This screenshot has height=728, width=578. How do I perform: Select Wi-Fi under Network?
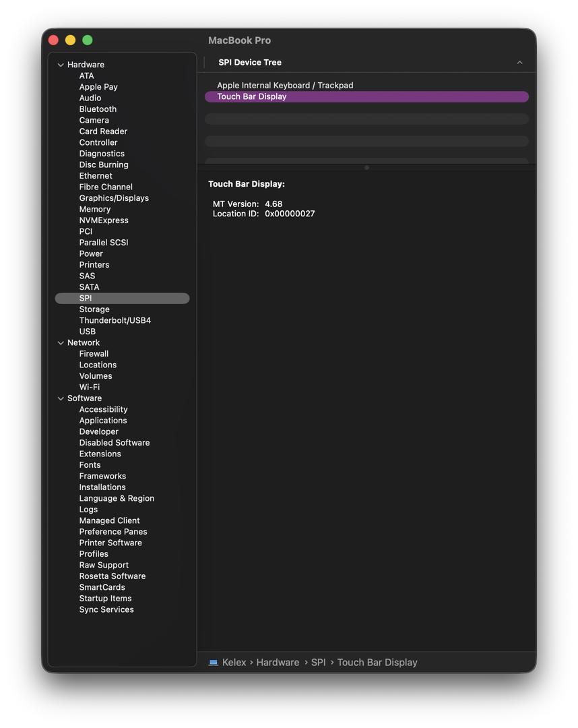coord(90,388)
